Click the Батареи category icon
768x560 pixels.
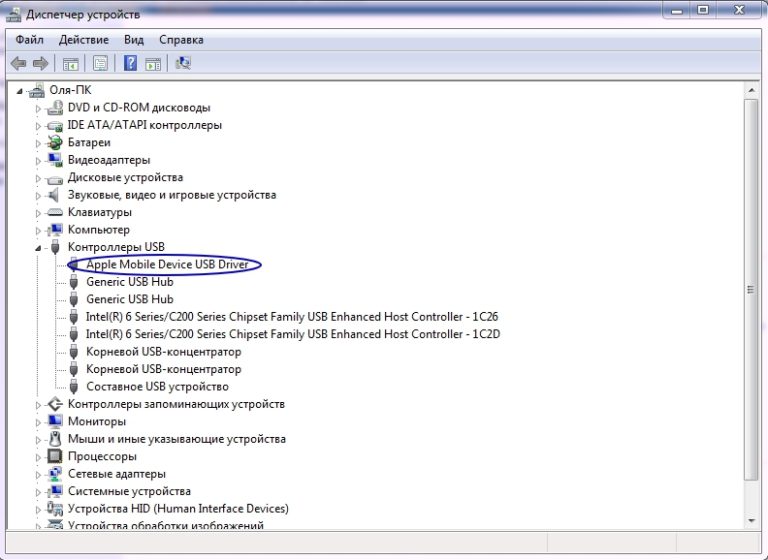(x=55, y=143)
